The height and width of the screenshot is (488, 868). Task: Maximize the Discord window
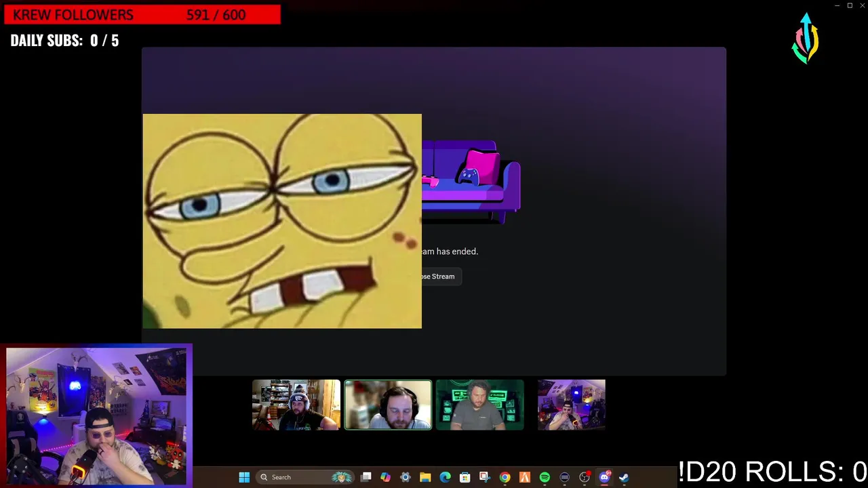coord(850,5)
